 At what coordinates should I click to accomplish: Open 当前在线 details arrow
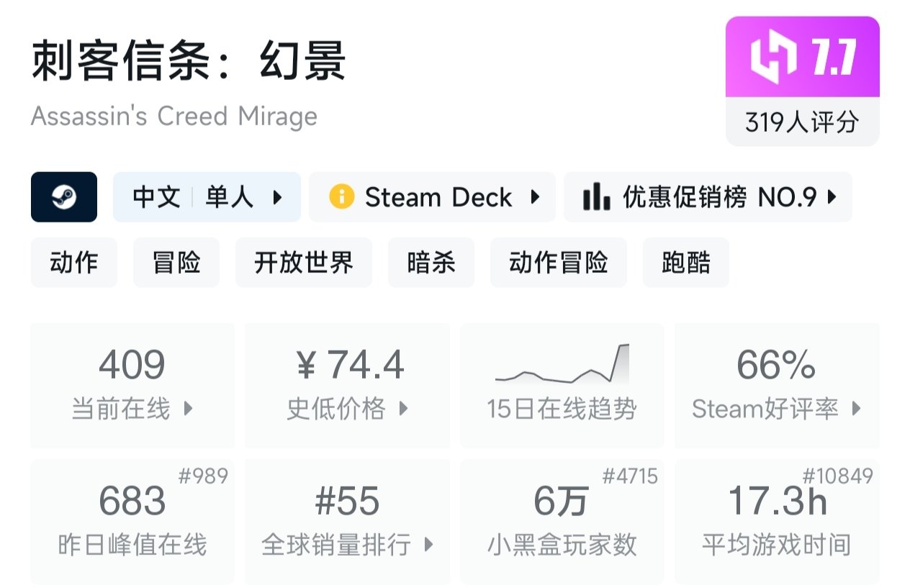click(x=189, y=409)
